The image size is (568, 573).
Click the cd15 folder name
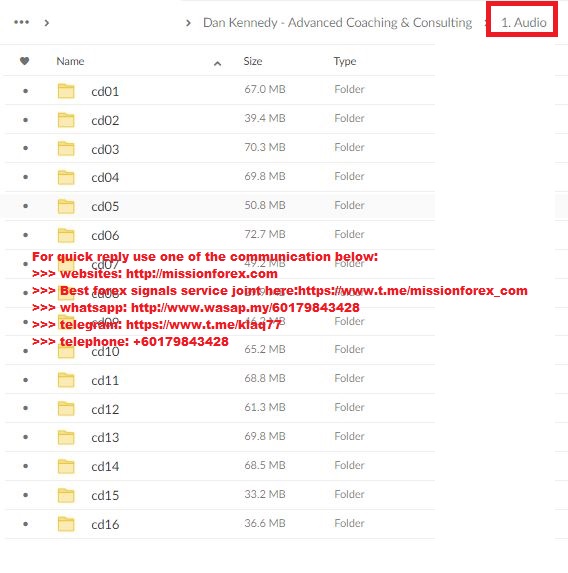coord(105,495)
